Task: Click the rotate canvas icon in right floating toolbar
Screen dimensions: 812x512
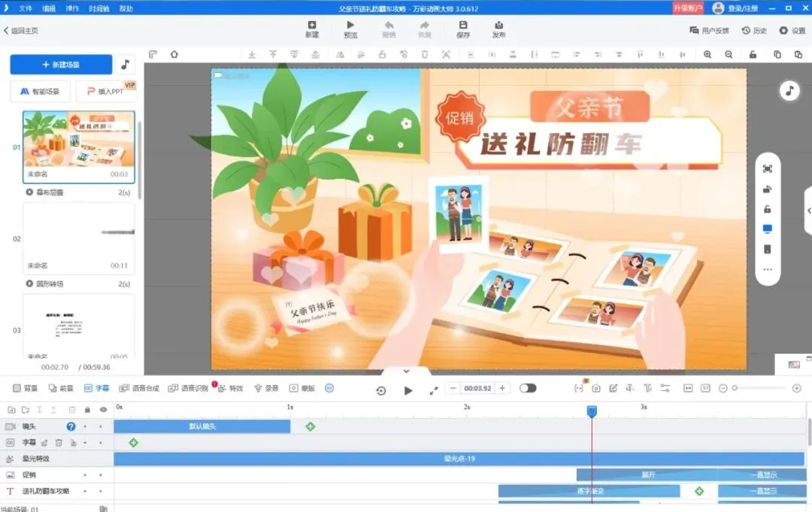Action: coord(768,189)
